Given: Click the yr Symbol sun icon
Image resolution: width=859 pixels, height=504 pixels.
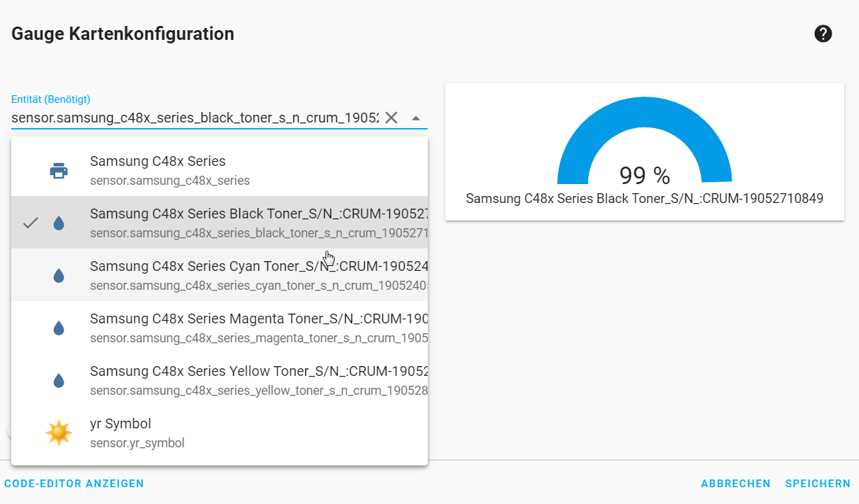Looking at the screenshot, I should 59,433.
